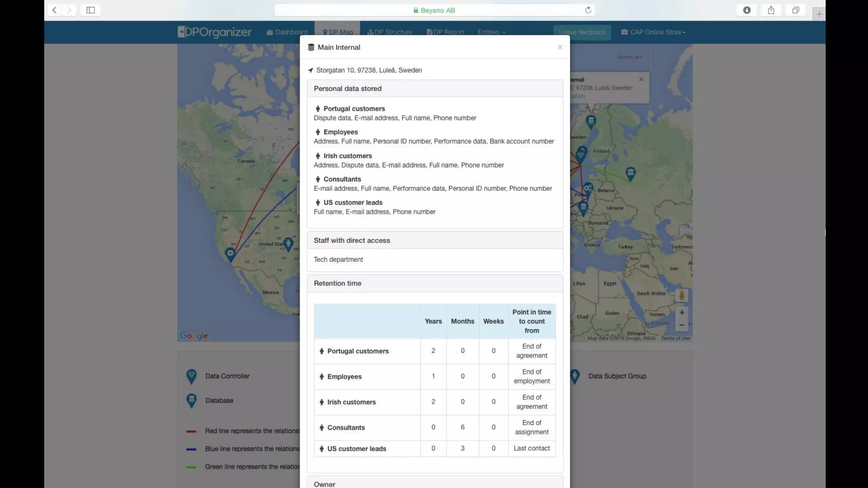Image resolution: width=868 pixels, height=488 pixels.
Task: Open the Terms of Use link
Action: tap(675, 338)
